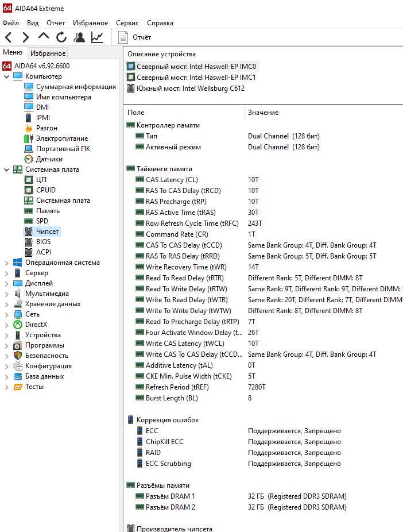Select the DMI icon in tree
This screenshot has width=403, height=532.
pos(29,107)
